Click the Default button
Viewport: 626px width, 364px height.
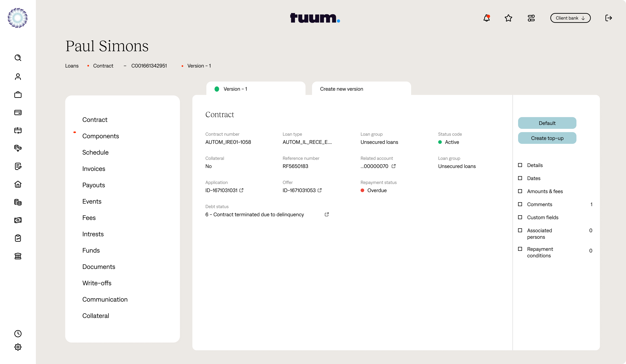click(x=547, y=123)
